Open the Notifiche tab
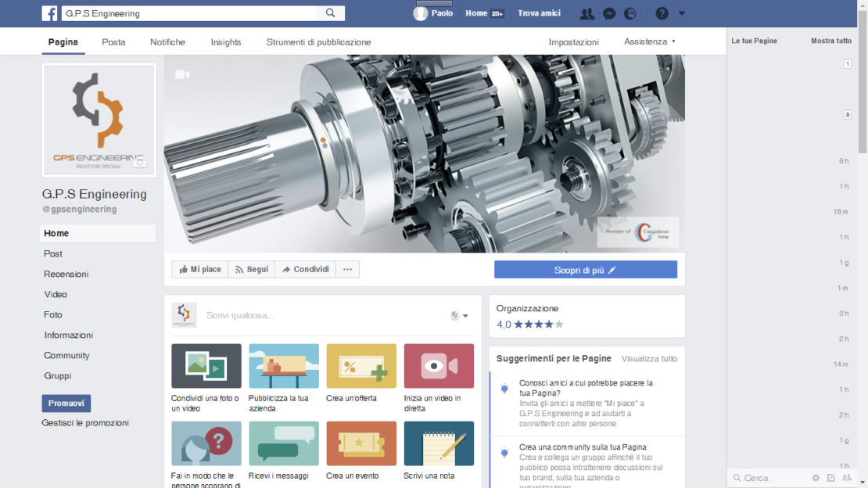 point(167,42)
